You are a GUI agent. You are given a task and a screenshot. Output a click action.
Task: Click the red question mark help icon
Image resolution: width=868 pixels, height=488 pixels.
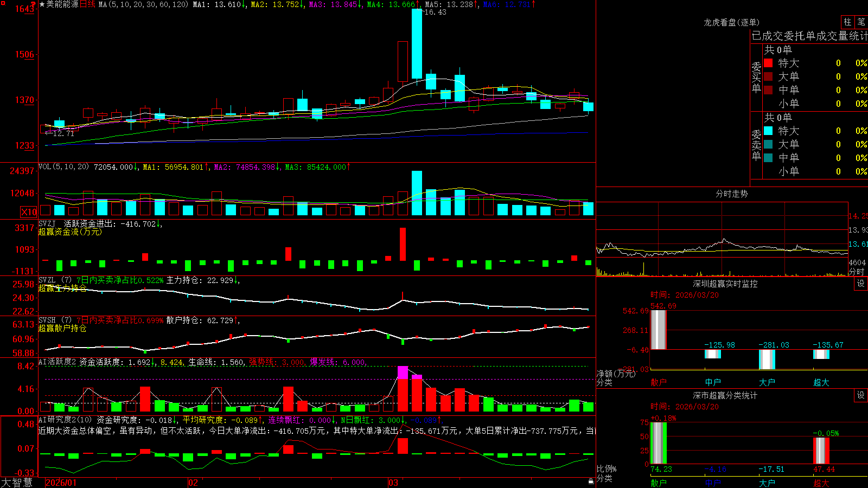point(33,4)
